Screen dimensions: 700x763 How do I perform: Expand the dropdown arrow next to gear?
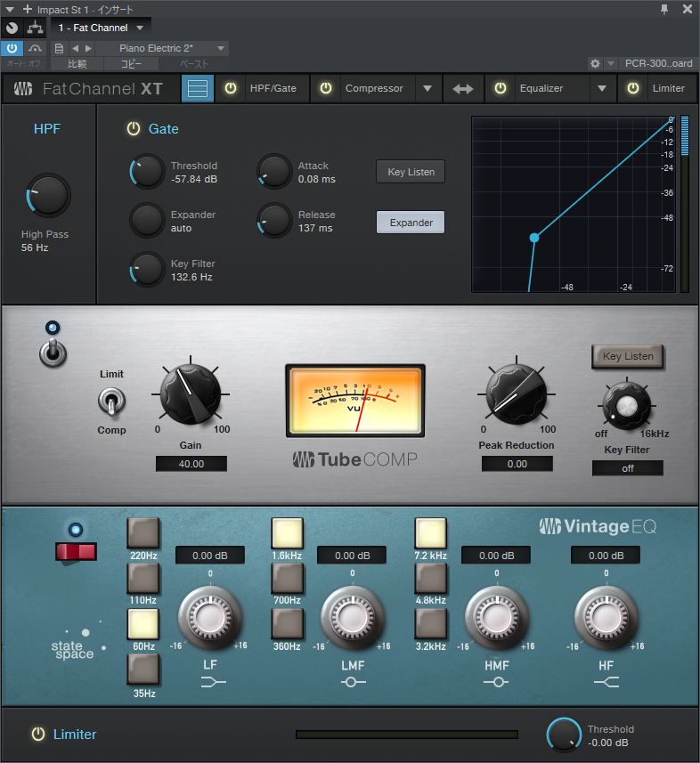pos(611,63)
